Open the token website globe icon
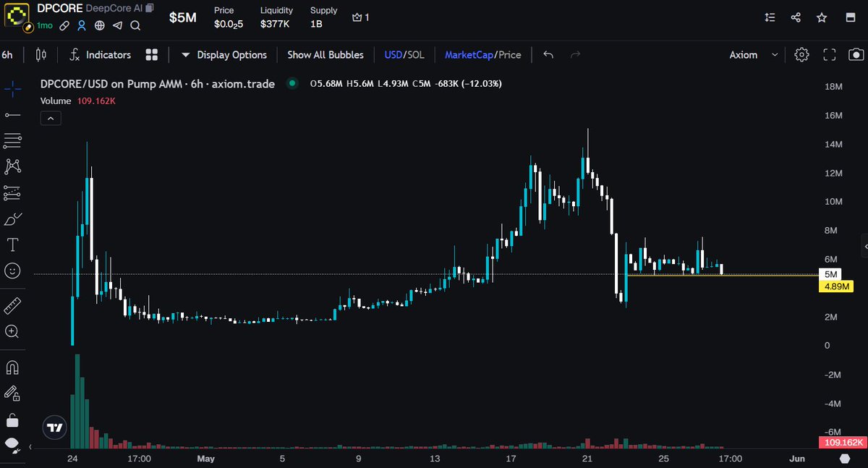The image size is (868, 468). point(100,25)
